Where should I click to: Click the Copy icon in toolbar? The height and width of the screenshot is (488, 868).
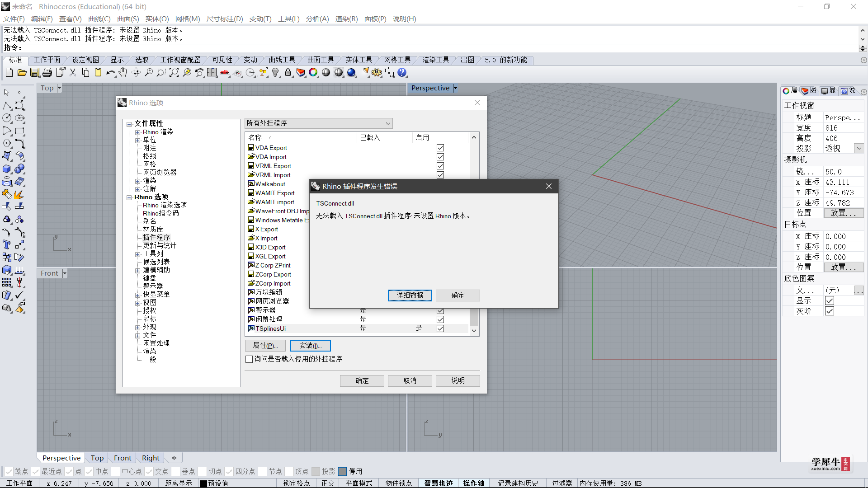[85, 72]
